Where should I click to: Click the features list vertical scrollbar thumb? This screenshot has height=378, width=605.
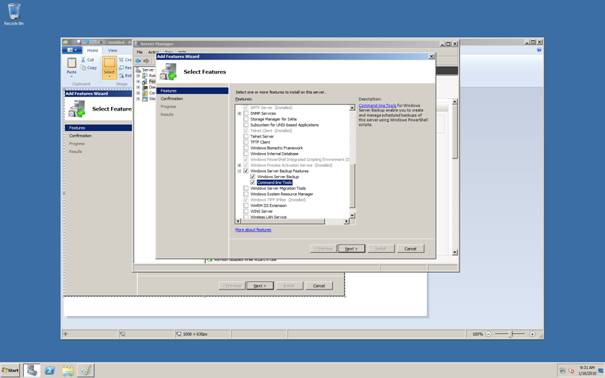pos(352,185)
